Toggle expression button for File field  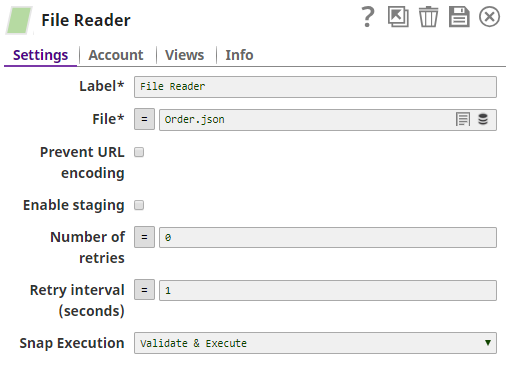tap(144, 119)
